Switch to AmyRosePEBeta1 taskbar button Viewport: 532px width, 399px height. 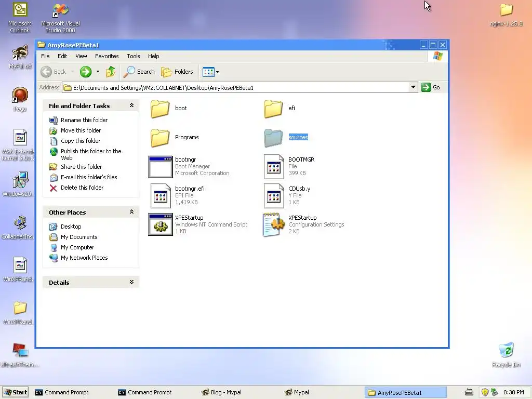click(405, 392)
